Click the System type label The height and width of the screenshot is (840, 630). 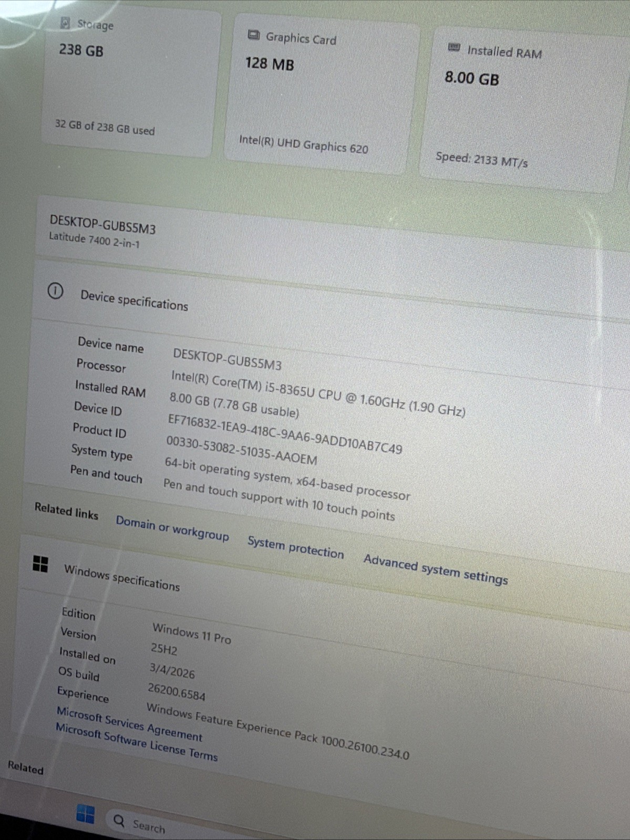click(x=102, y=452)
